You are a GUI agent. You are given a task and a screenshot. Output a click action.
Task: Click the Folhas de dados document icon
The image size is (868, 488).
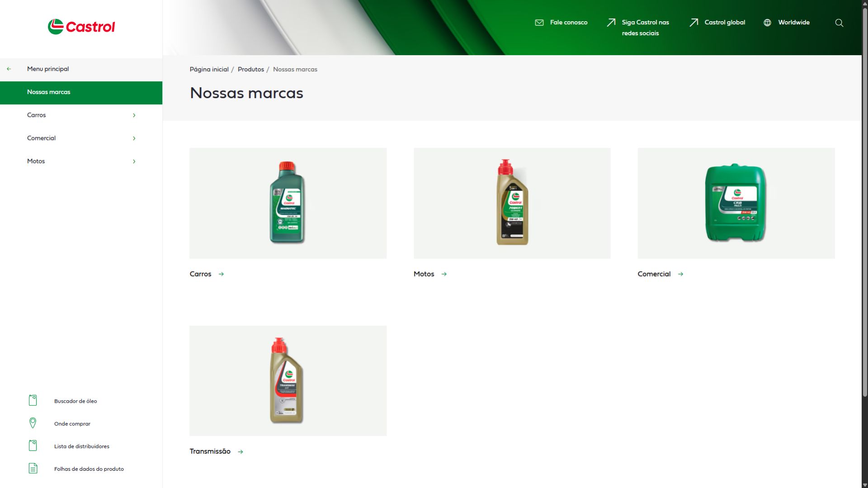click(33, 469)
